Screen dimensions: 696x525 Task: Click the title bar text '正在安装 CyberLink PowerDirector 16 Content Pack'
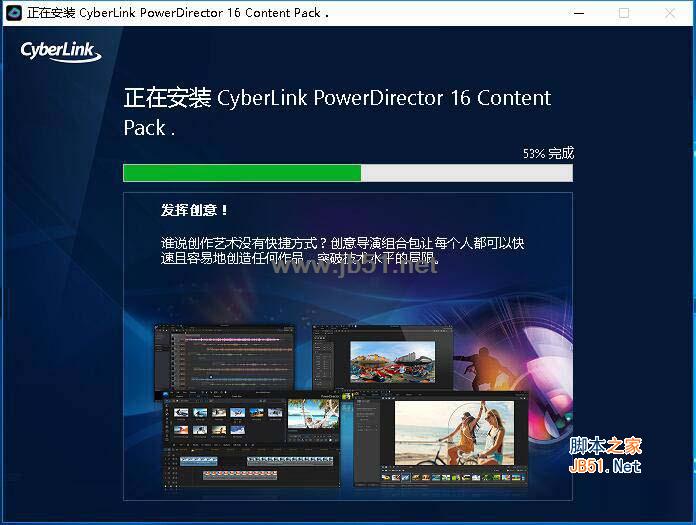tap(178, 13)
